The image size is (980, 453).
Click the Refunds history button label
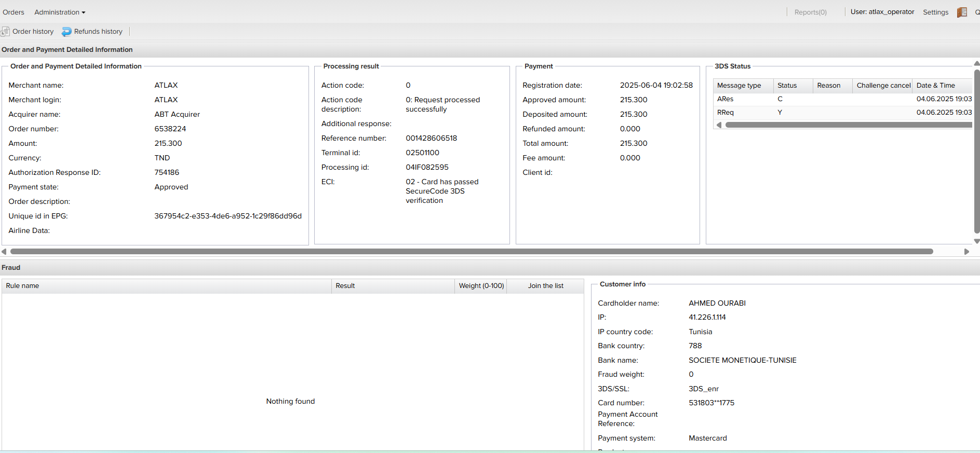[x=98, y=32]
